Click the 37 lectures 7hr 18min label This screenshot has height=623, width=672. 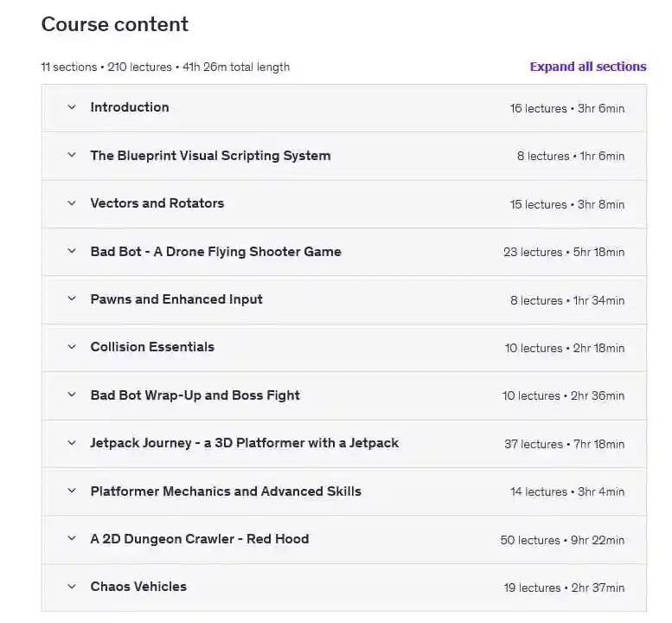(564, 444)
